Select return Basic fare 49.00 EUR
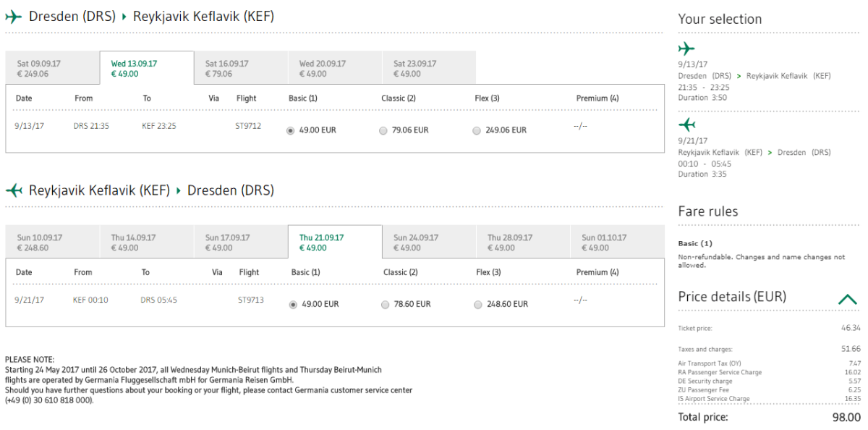Image resolution: width=868 pixels, height=430 pixels. point(293,305)
